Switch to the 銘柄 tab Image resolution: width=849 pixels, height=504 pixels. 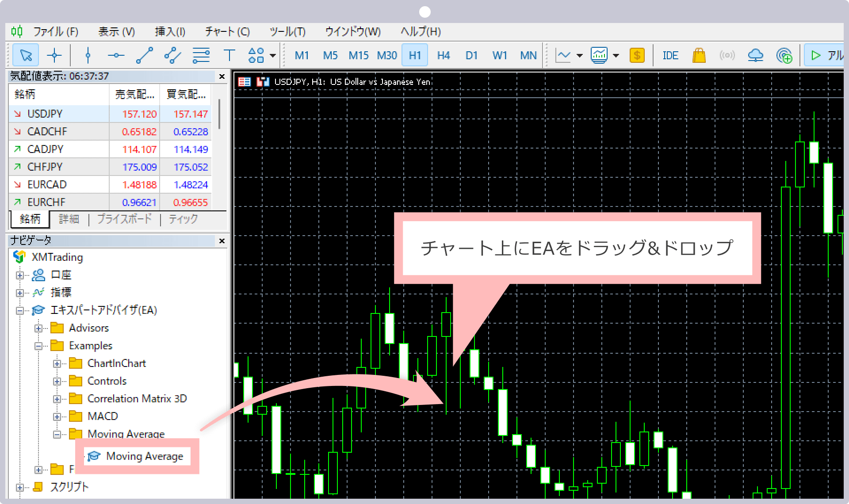[x=30, y=219]
